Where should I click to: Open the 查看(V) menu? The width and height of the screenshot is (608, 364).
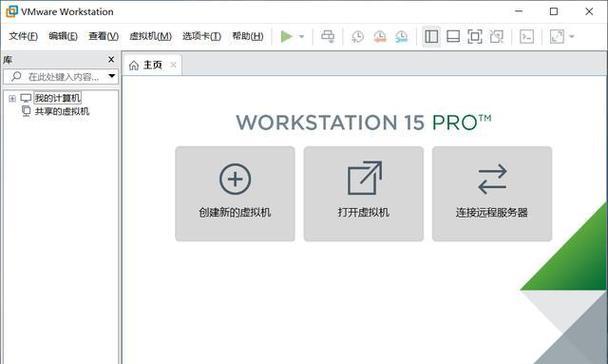104,36
